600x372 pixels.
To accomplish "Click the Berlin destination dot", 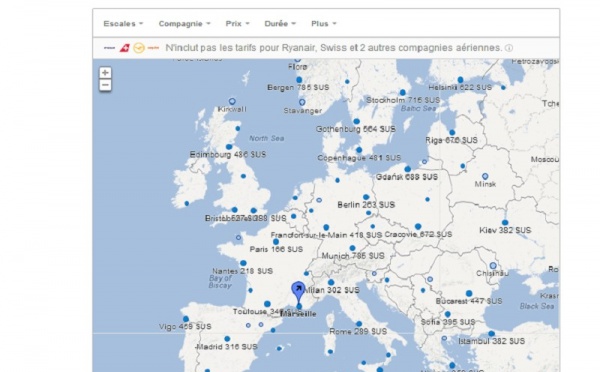I will pos(366,197).
